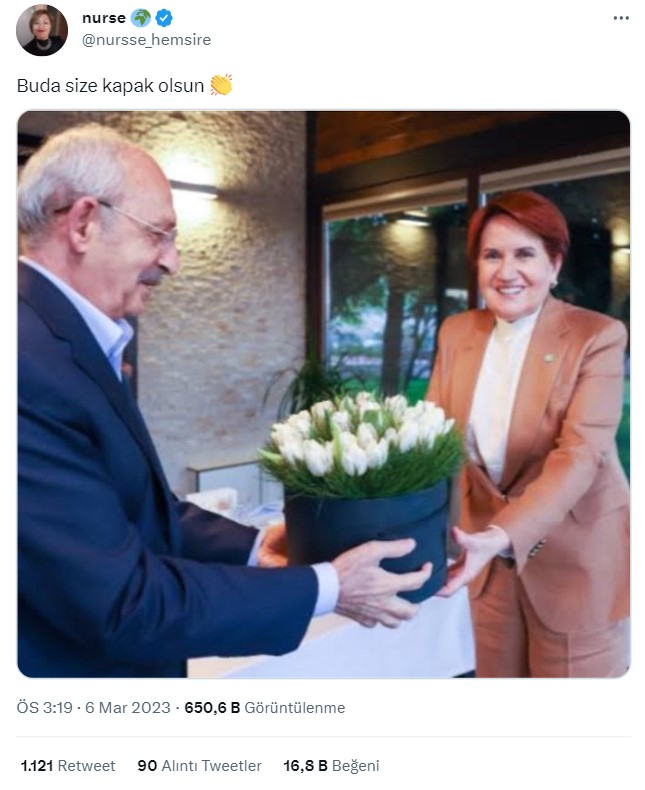Click the blue verified badge
The image size is (645, 790).
pyautogui.click(x=164, y=18)
